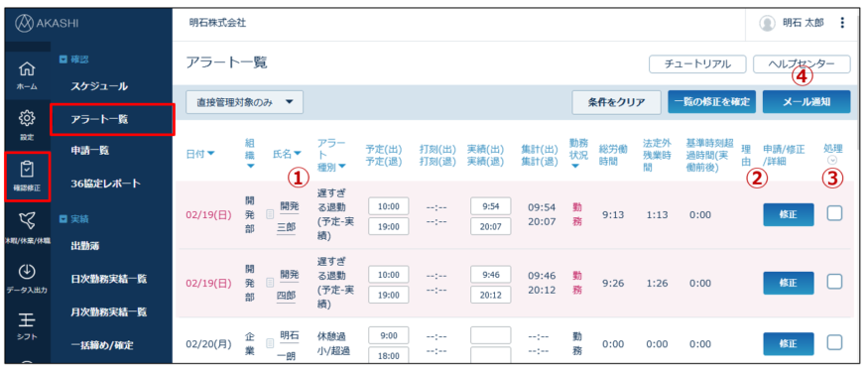
Task: Open the 明石 一朗 name link
Action: (289, 345)
